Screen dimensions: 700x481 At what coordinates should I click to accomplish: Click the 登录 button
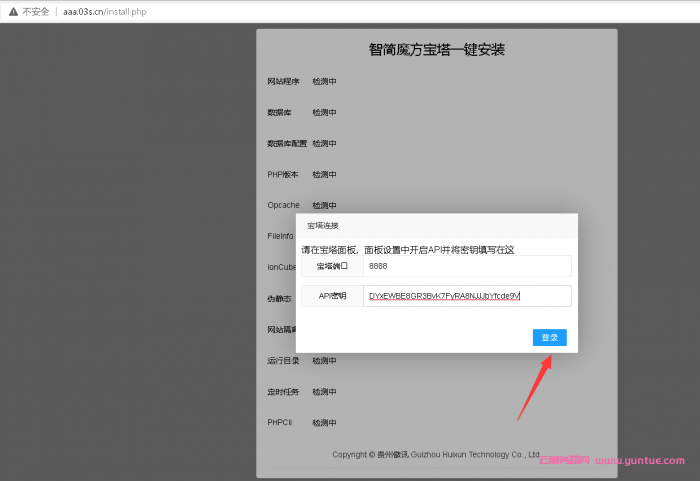pyautogui.click(x=549, y=338)
